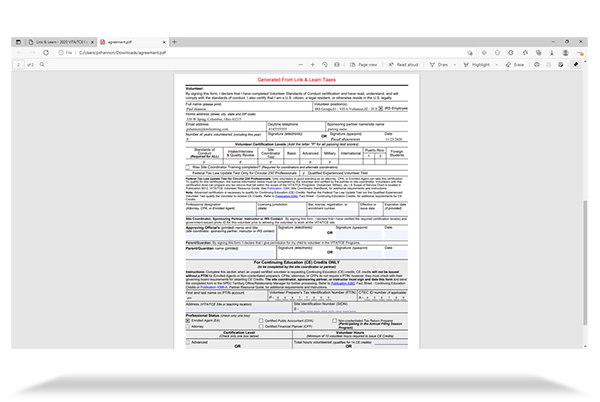Open a new tab with the plus button
The height and width of the screenshot is (402, 600).
[x=174, y=42]
